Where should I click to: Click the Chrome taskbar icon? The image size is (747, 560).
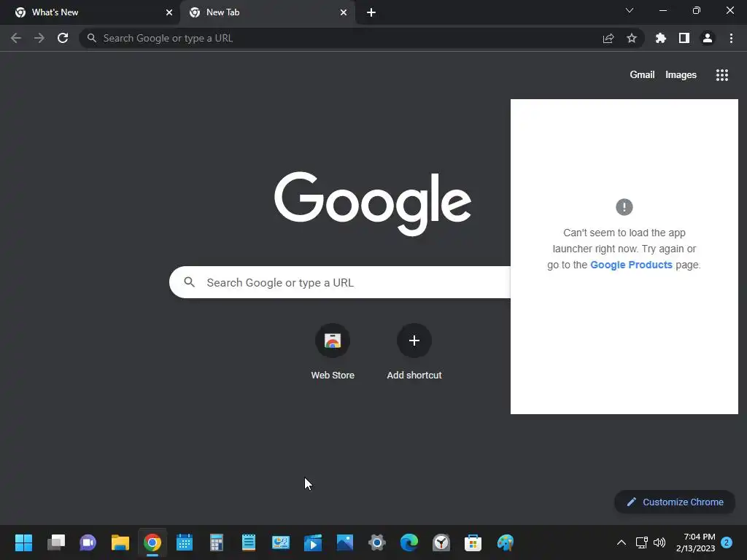152,542
